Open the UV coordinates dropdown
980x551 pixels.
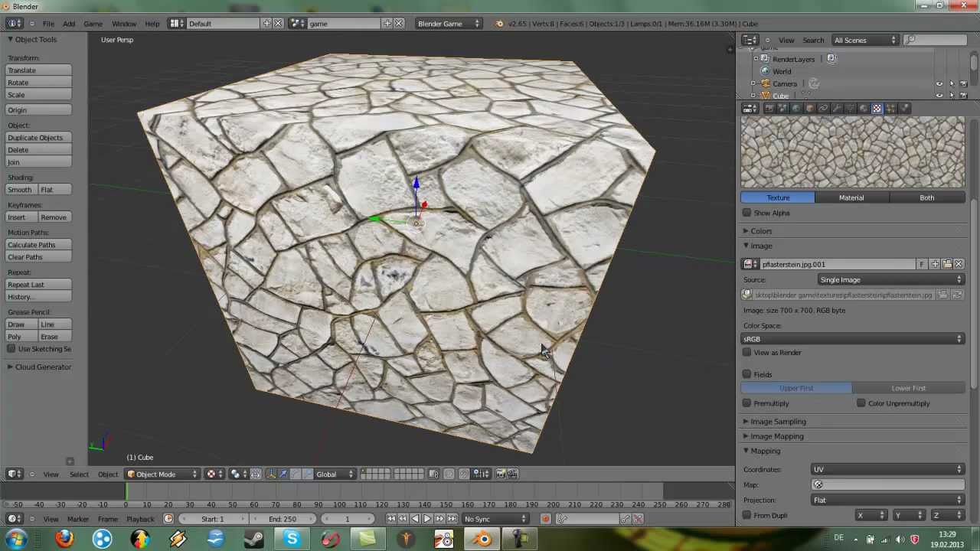click(888, 469)
